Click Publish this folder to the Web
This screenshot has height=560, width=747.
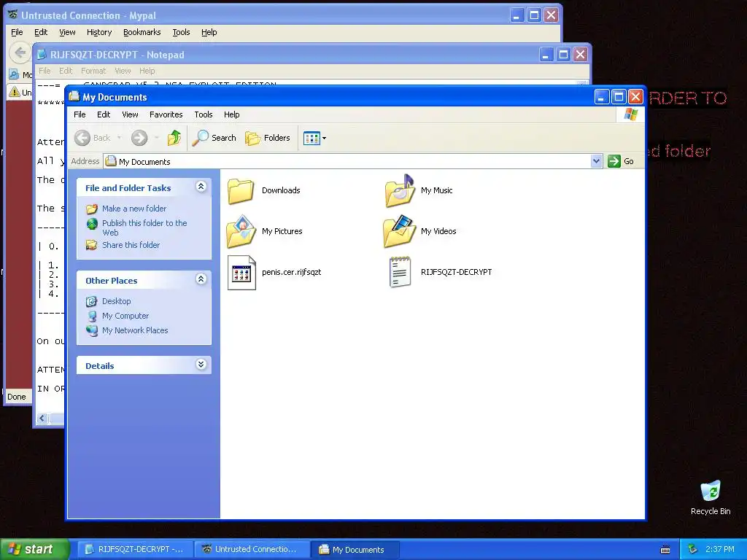pos(144,227)
